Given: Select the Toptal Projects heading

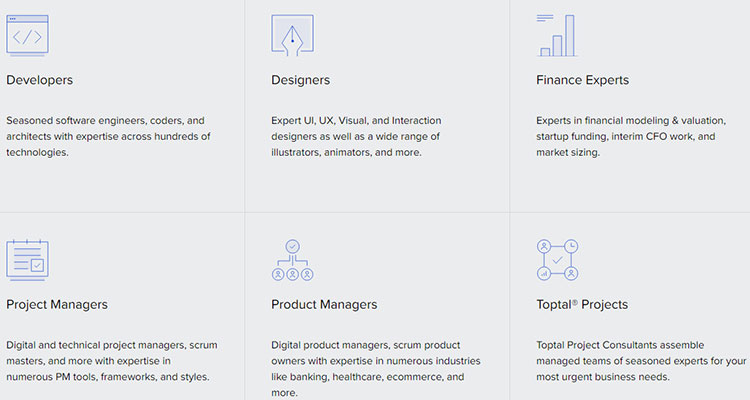Looking at the screenshot, I should coord(582,304).
